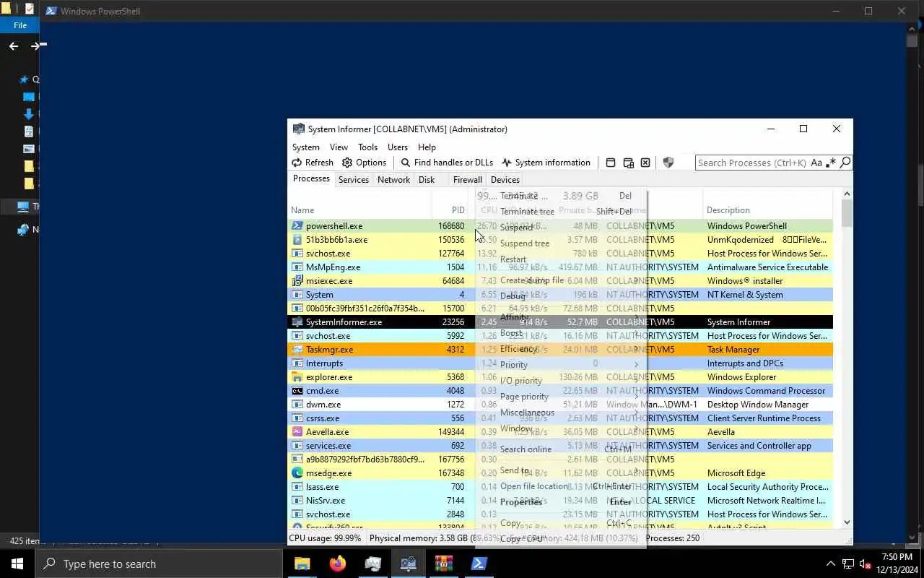Select the msiexec.exe installer icon
The width and height of the screenshot is (924, 578).
pyautogui.click(x=297, y=281)
